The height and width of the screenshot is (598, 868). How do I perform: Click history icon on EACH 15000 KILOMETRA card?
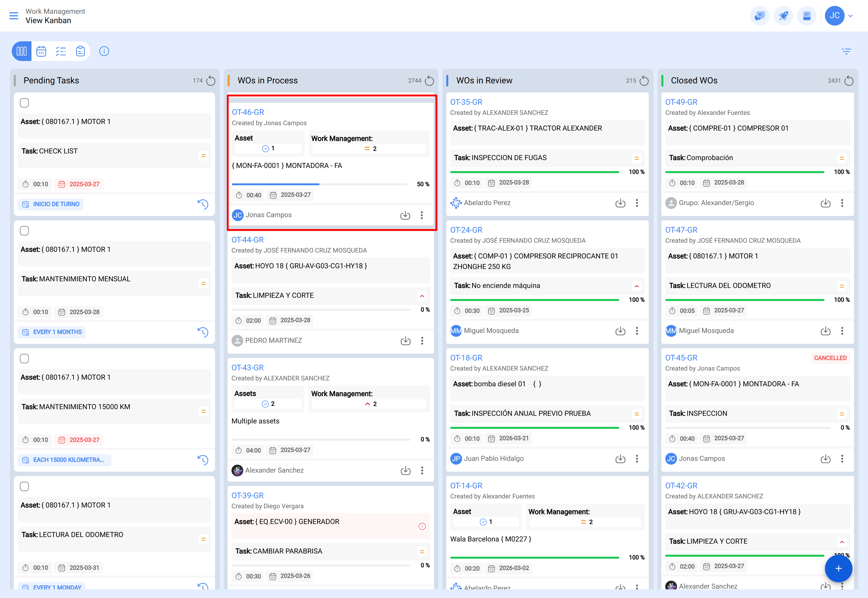pos(203,460)
